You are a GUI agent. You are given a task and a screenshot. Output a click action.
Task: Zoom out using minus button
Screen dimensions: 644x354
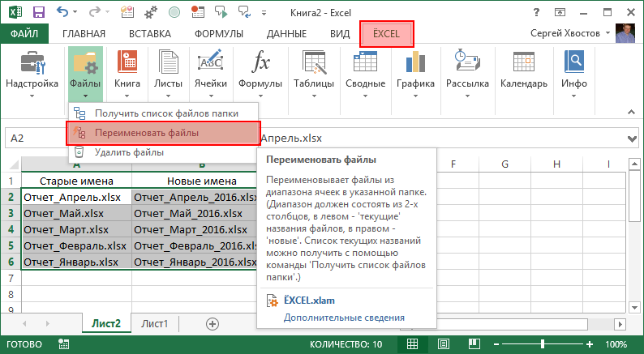[x=496, y=344]
